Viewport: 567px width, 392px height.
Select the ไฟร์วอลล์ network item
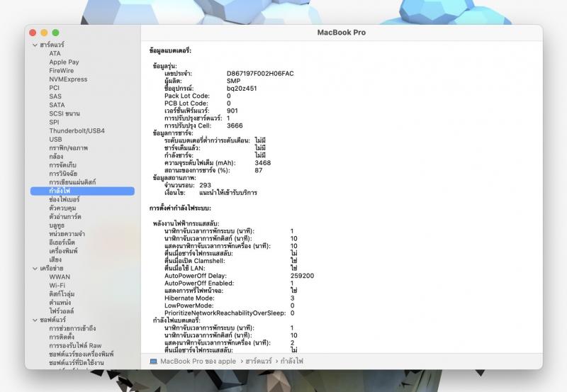(x=62, y=311)
